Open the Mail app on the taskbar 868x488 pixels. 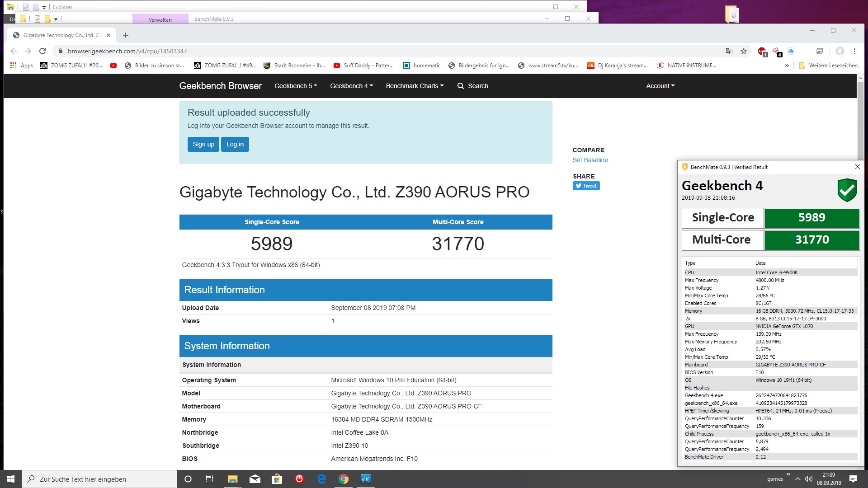pyautogui.click(x=255, y=479)
